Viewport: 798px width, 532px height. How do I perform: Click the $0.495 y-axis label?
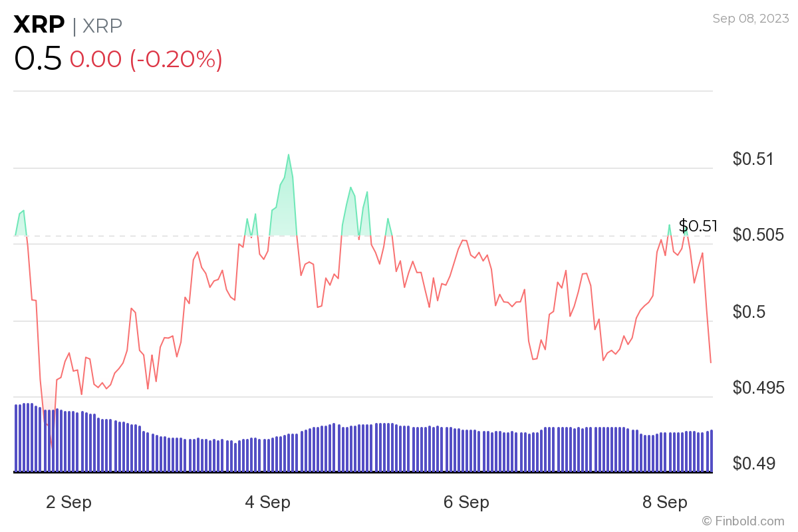pos(759,387)
